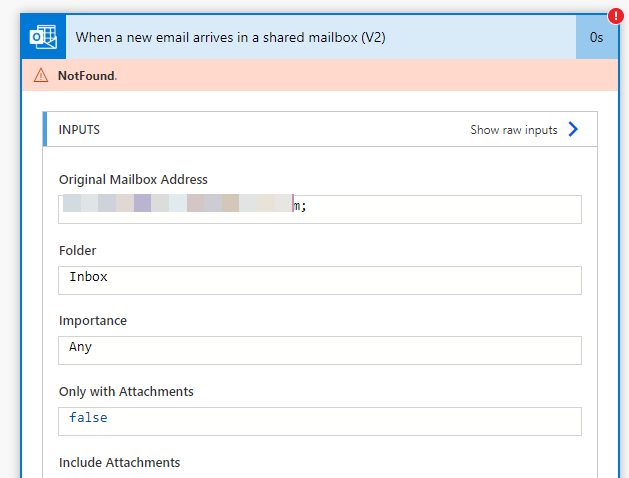629x478 pixels.
Task: Click the Folder label
Action: pyautogui.click(x=78, y=251)
